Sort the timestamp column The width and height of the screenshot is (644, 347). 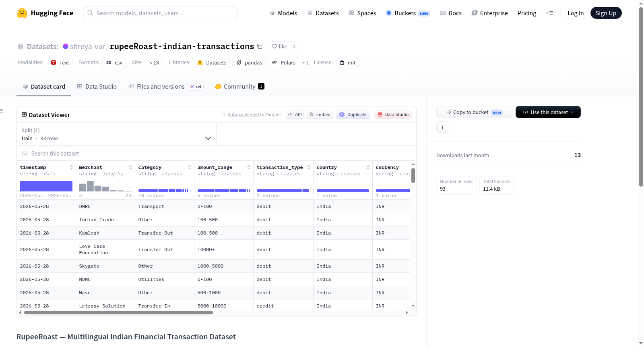71,167
